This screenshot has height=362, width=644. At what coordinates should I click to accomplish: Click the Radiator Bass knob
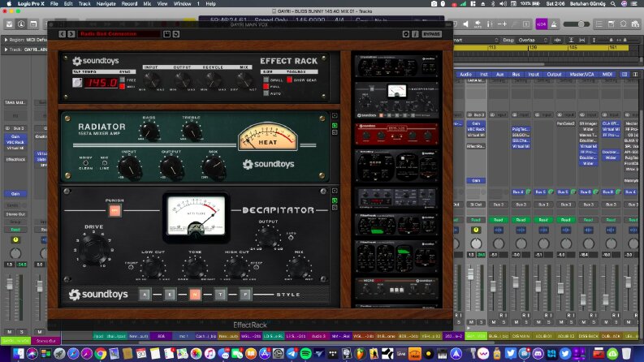tap(149, 131)
